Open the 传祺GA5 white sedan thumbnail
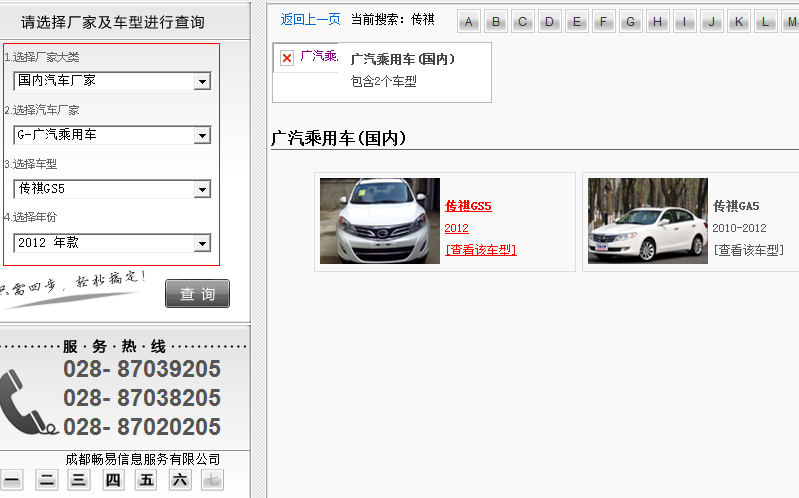The height and width of the screenshot is (498, 799). pyautogui.click(x=648, y=221)
